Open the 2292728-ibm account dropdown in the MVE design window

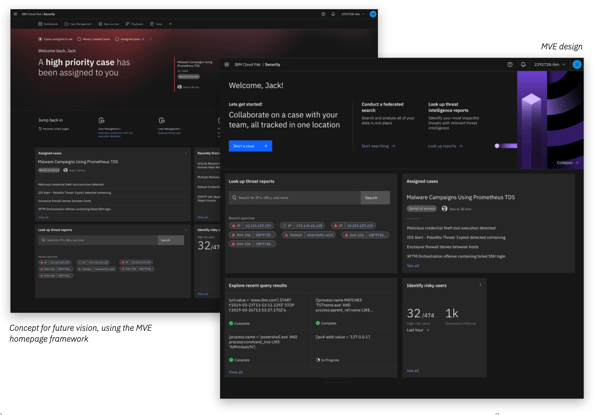point(549,65)
